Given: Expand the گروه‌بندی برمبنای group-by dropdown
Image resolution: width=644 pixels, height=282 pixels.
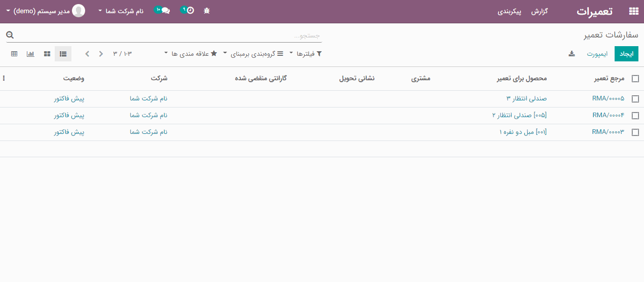Looking at the screenshot, I should 253,54.
